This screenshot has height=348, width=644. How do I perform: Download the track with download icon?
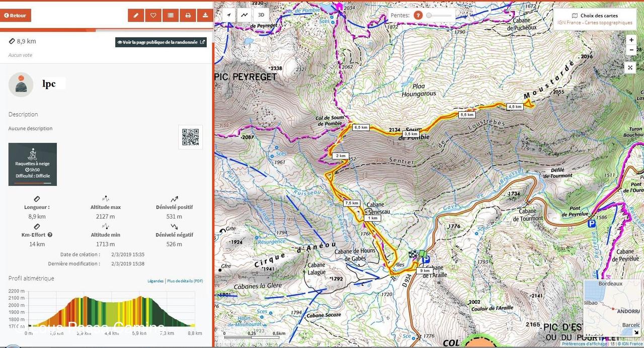205,15
